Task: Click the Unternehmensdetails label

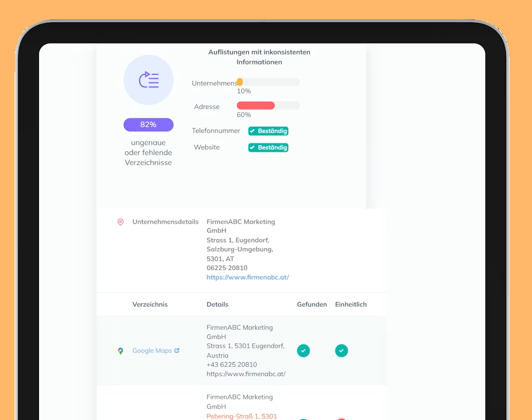Action: tap(165, 222)
